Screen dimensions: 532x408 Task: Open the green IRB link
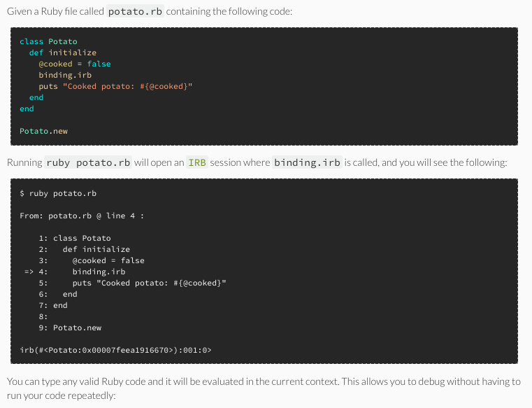pos(196,162)
